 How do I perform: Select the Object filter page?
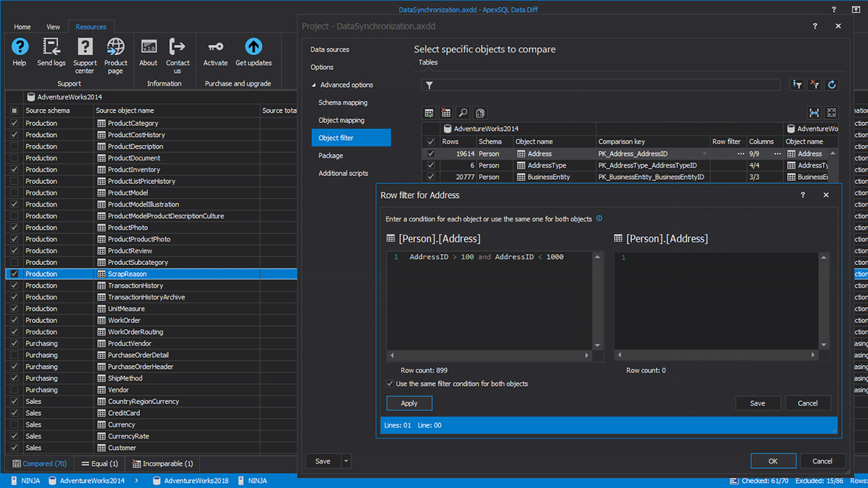click(351, 138)
